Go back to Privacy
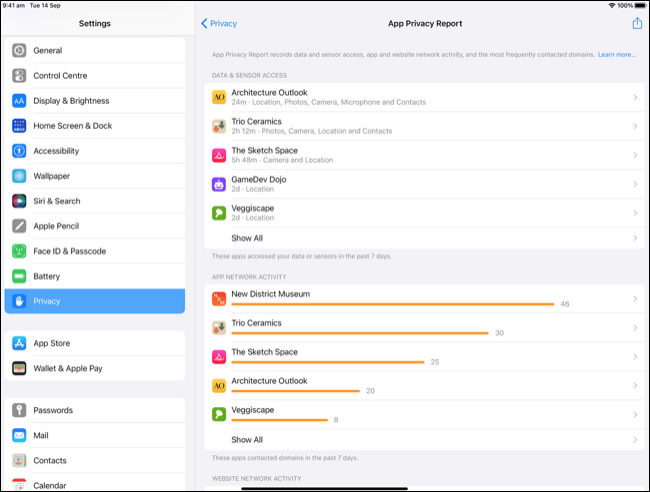This screenshot has height=492, width=650. coord(219,23)
